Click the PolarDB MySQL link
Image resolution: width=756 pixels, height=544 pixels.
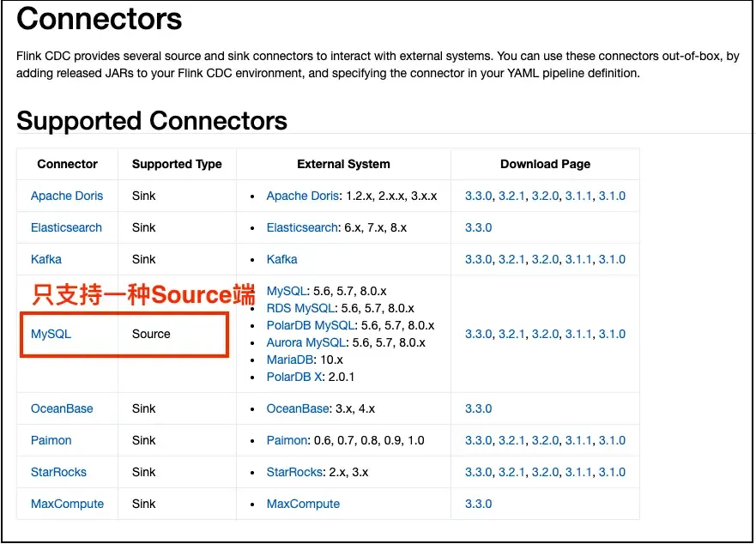[x=311, y=325]
